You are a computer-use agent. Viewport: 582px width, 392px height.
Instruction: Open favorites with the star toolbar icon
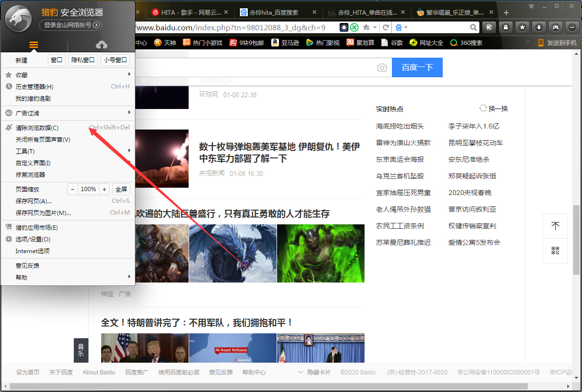click(x=522, y=27)
